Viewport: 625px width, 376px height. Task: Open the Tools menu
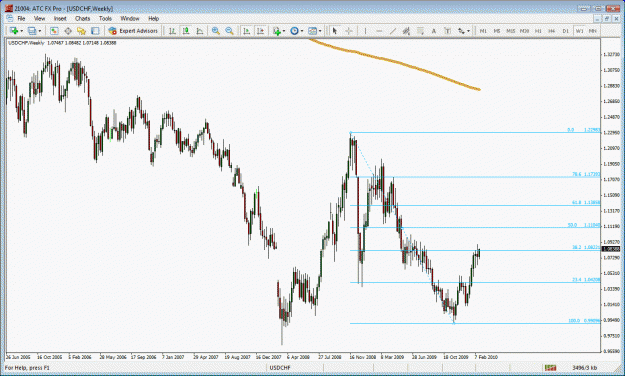tap(105, 18)
